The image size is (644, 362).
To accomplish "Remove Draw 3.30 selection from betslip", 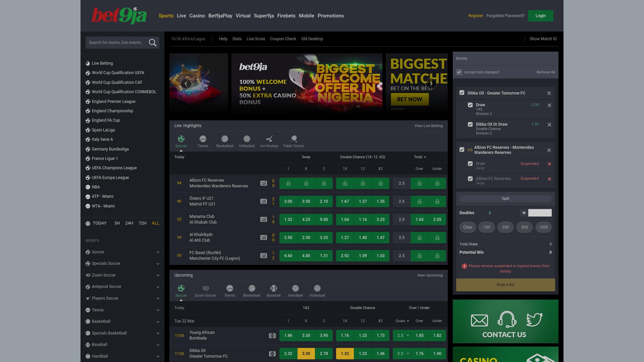I will point(549,105).
